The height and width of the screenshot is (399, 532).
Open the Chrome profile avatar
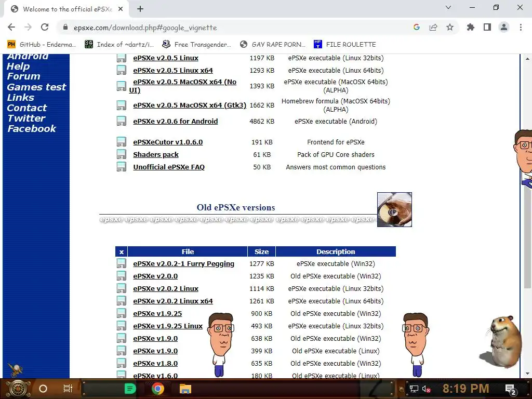click(x=504, y=27)
